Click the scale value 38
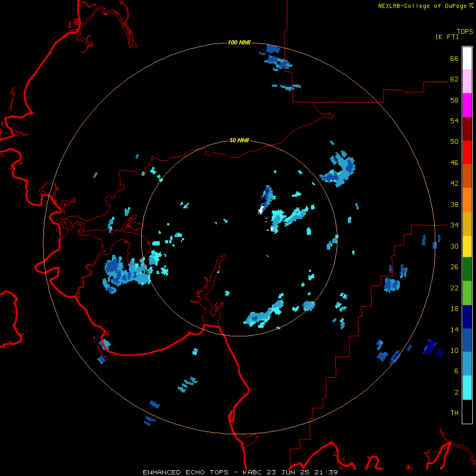This screenshot has width=476, height=476. [x=454, y=204]
